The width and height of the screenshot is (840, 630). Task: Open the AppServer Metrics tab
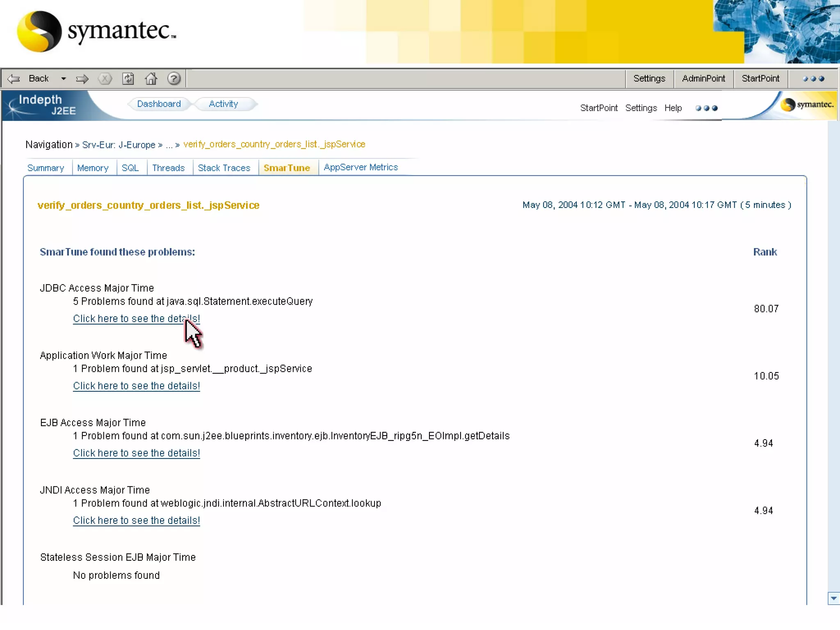[361, 167]
